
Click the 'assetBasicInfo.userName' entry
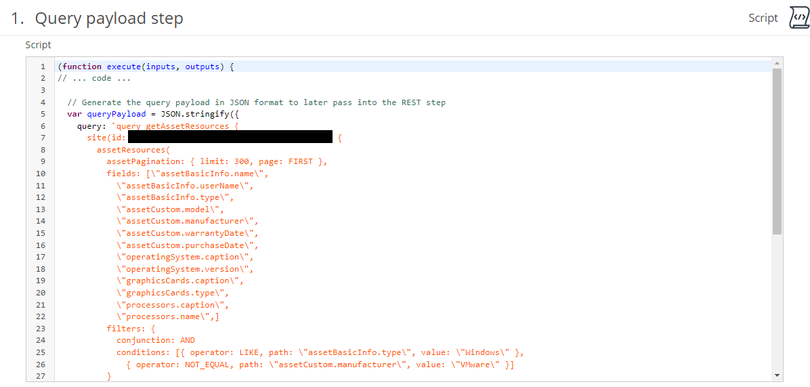pos(185,185)
